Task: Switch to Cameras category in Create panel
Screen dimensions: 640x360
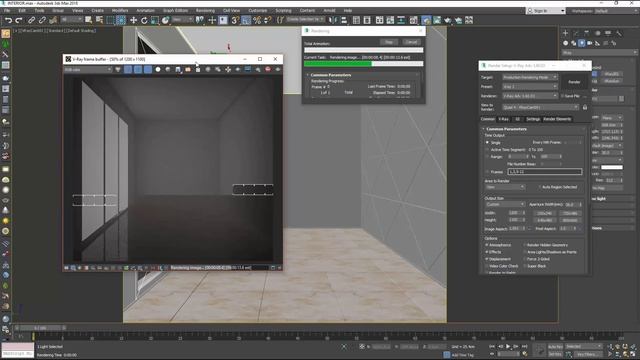Action: pos(589,43)
